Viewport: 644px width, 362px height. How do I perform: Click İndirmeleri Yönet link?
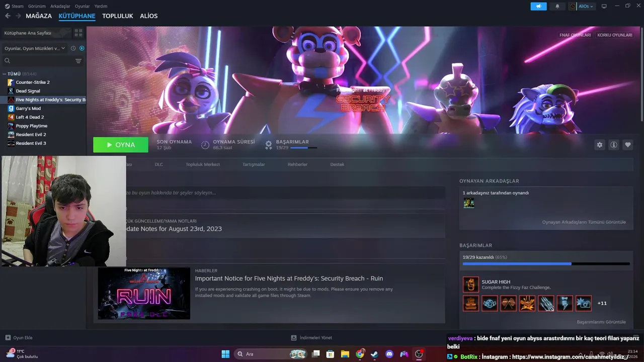pyautogui.click(x=315, y=338)
